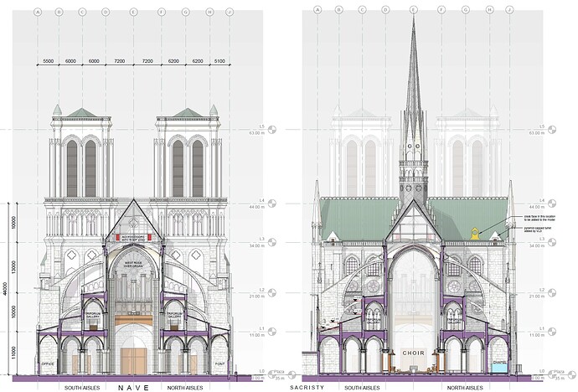Select the 6200 dimension between grids G and H
Viewport: 578px width, 392px height.
click(198, 61)
